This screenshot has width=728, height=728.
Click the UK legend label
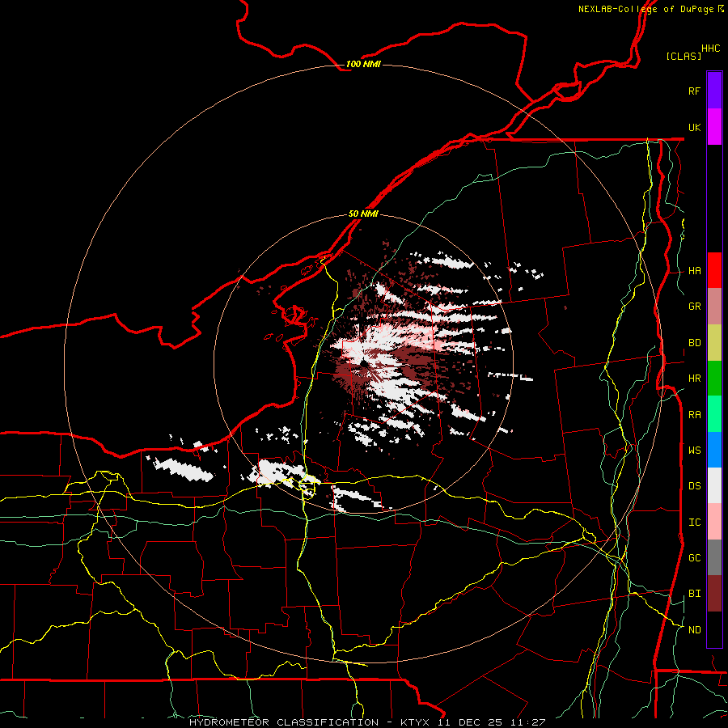[694, 127]
